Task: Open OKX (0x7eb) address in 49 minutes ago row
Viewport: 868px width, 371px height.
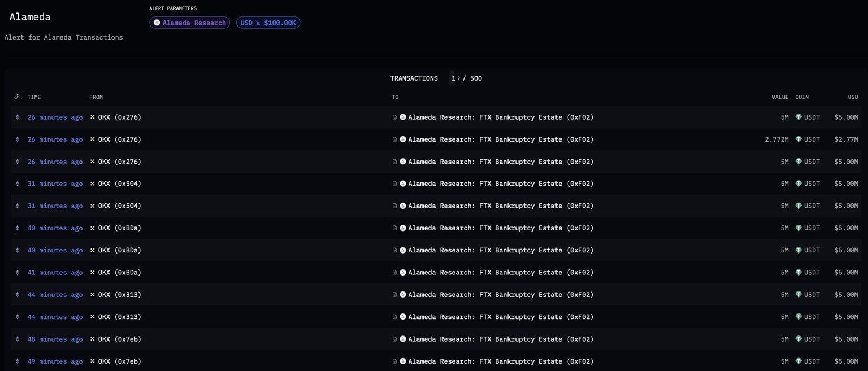Action: (119, 361)
